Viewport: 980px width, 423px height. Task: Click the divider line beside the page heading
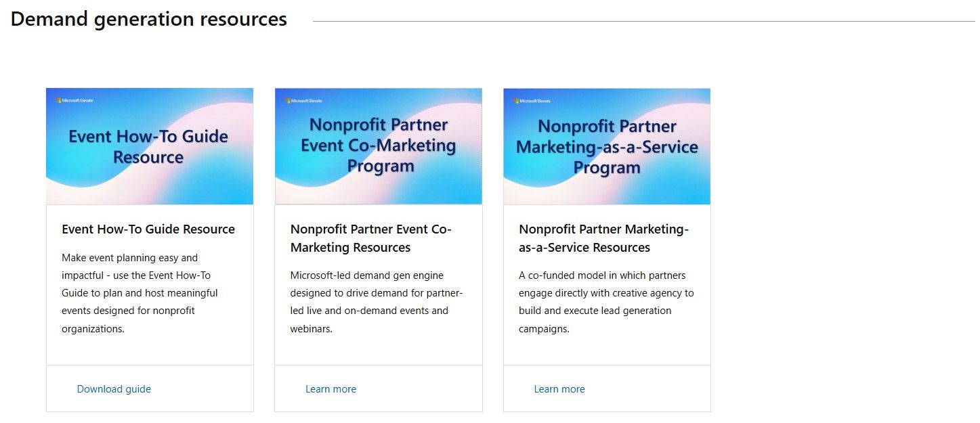(x=643, y=20)
